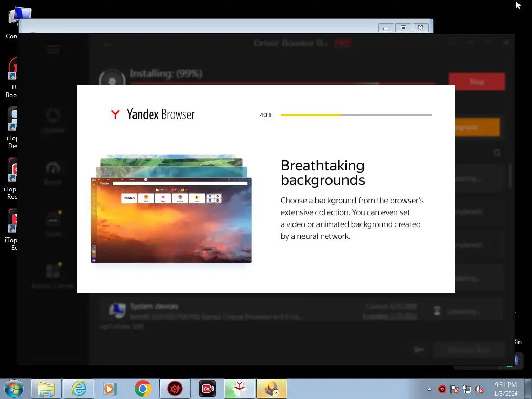The height and width of the screenshot is (399, 532).
Task: Open network status in system tray
Action: [x=467, y=389]
